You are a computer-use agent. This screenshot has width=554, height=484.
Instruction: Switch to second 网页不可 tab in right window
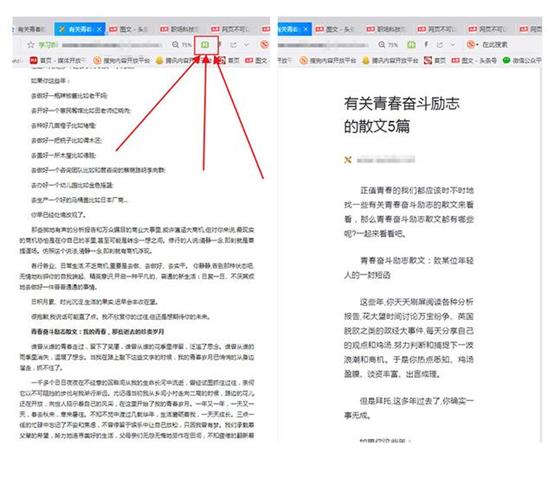click(488, 29)
